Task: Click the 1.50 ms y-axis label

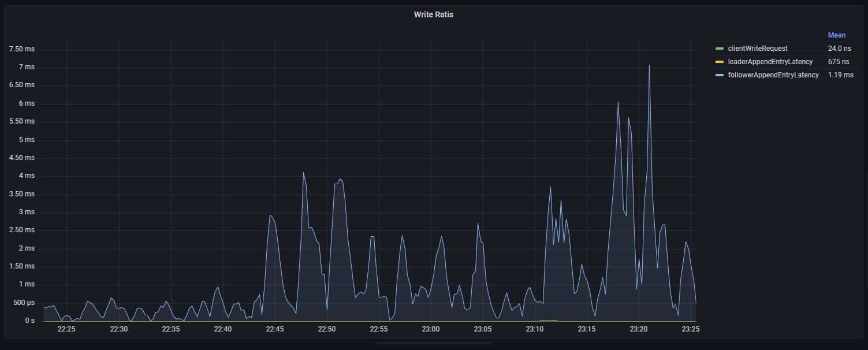Action: (22, 266)
